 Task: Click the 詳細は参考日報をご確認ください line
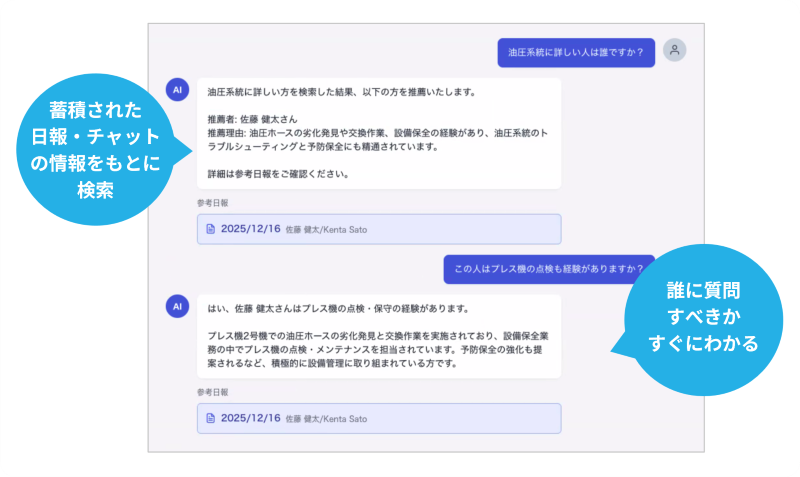pyautogui.click(x=277, y=173)
